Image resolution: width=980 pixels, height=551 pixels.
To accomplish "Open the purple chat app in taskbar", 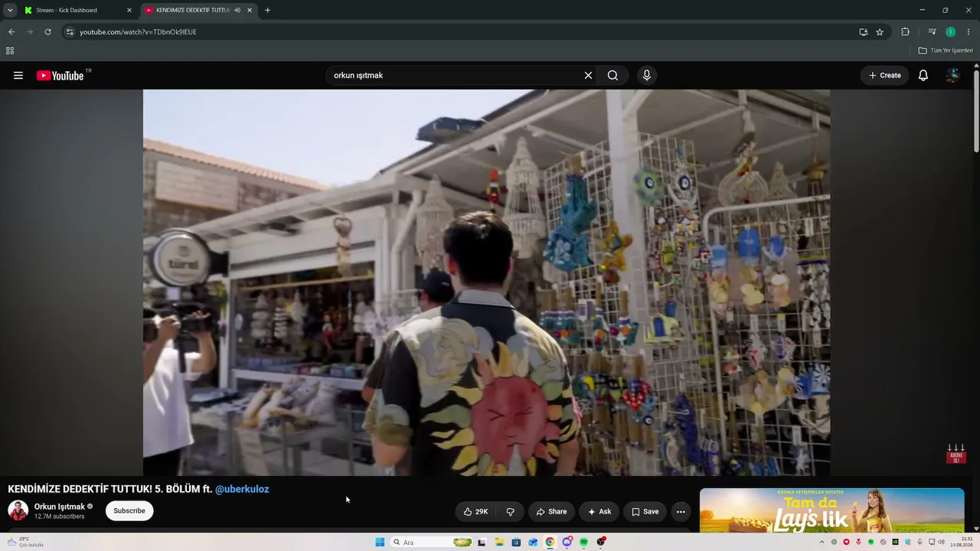I will pyautogui.click(x=567, y=543).
